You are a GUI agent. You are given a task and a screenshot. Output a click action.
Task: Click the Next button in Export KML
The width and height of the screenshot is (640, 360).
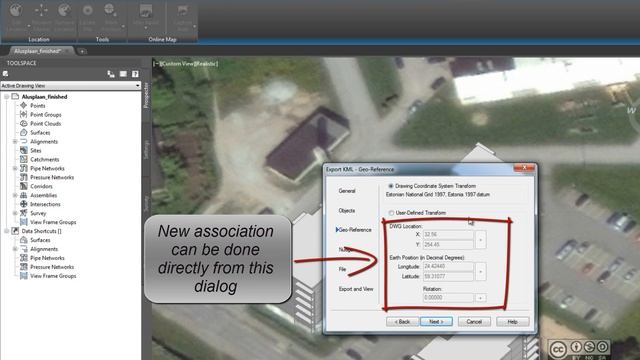[x=436, y=322]
